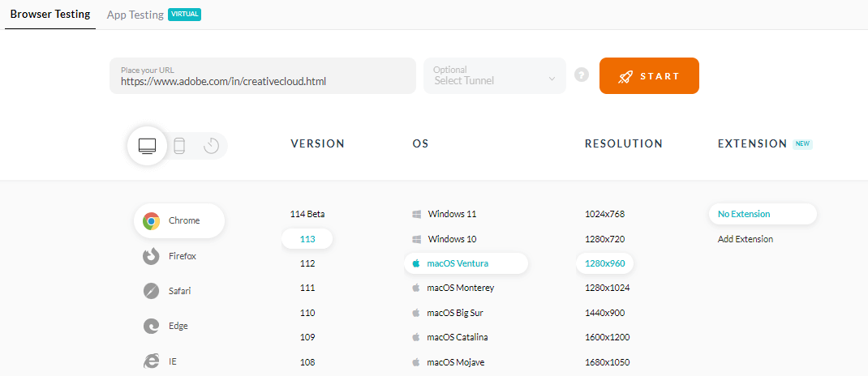
Task: Click the Add Extension link
Action: pos(746,239)
